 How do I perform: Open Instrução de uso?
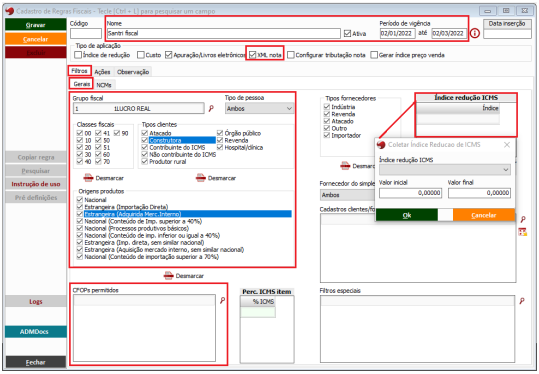(36, 184)
